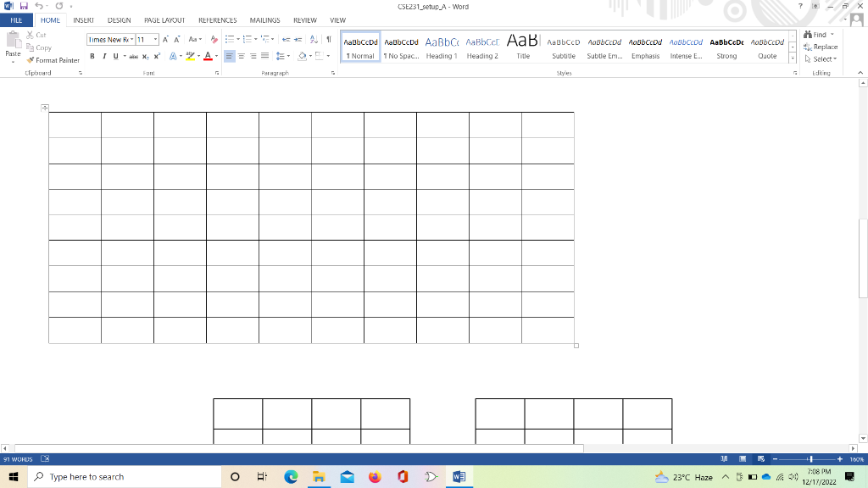
Task: Click the subscript icon
Action: (x=145, y=56)
